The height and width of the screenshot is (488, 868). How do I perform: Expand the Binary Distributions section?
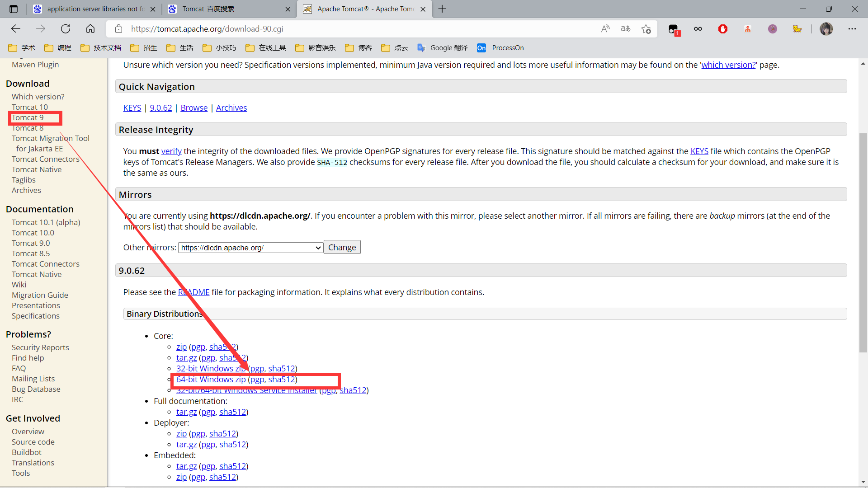pos(165,314)
